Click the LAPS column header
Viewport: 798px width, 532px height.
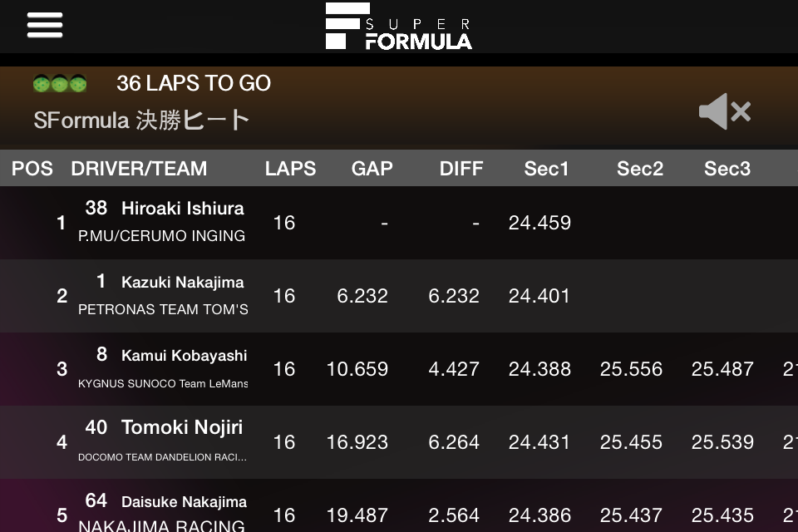(x=290, y=169)
